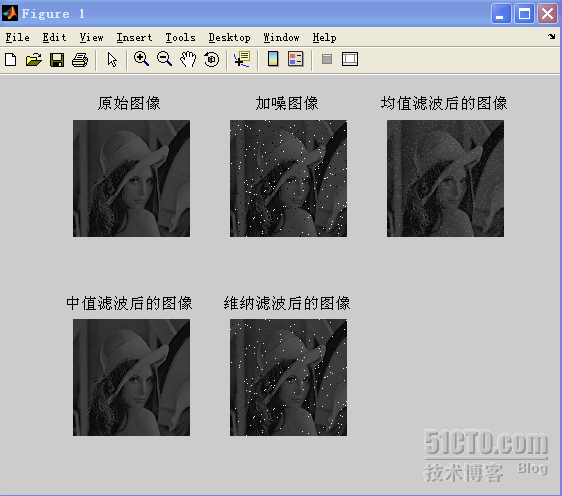Select the Pan hand tool

click(x=188, y=59)
